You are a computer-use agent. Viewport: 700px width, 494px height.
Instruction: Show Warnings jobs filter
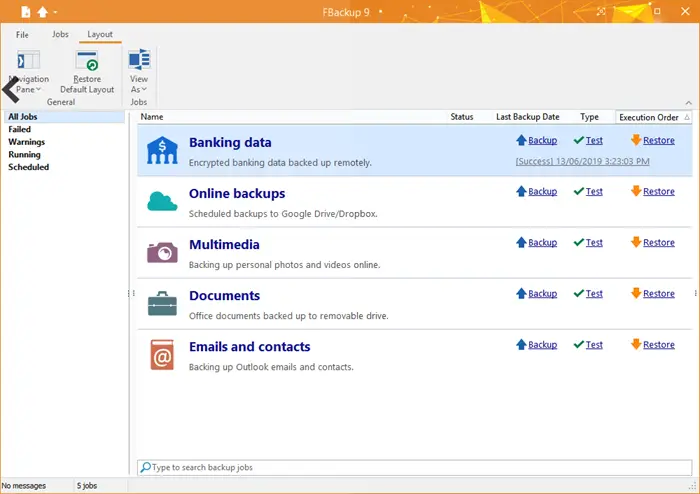(x=26, y=141)
